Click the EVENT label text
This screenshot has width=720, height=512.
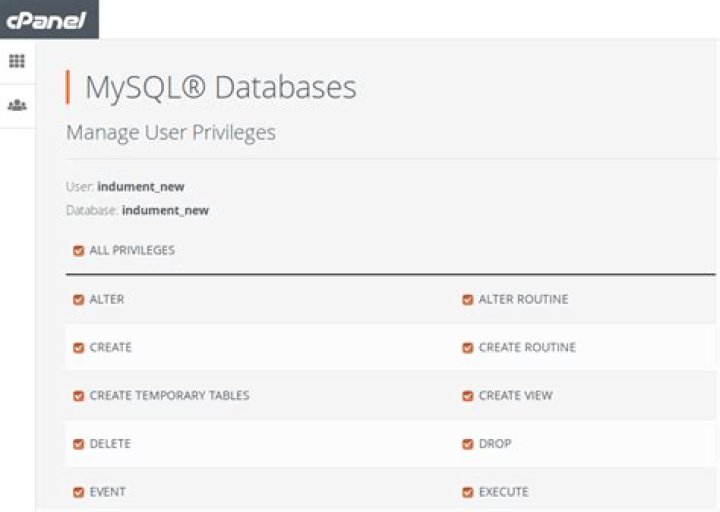click(107, 492)
